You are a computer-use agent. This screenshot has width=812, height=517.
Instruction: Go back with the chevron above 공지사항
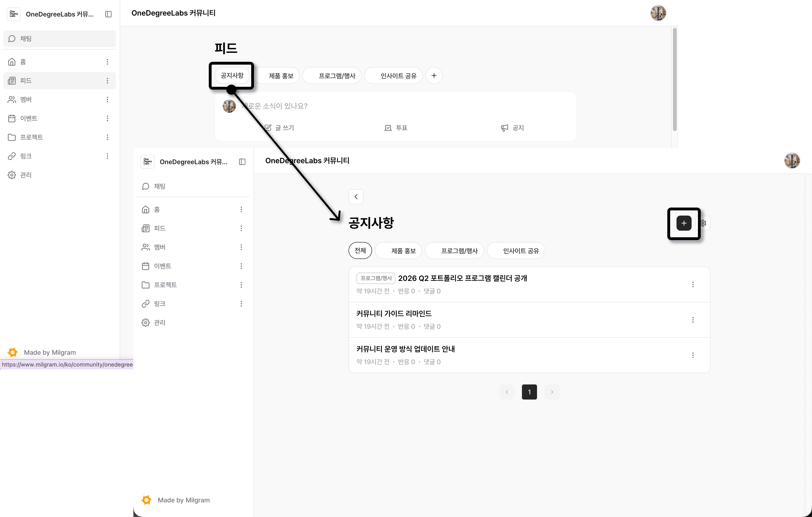356,197
